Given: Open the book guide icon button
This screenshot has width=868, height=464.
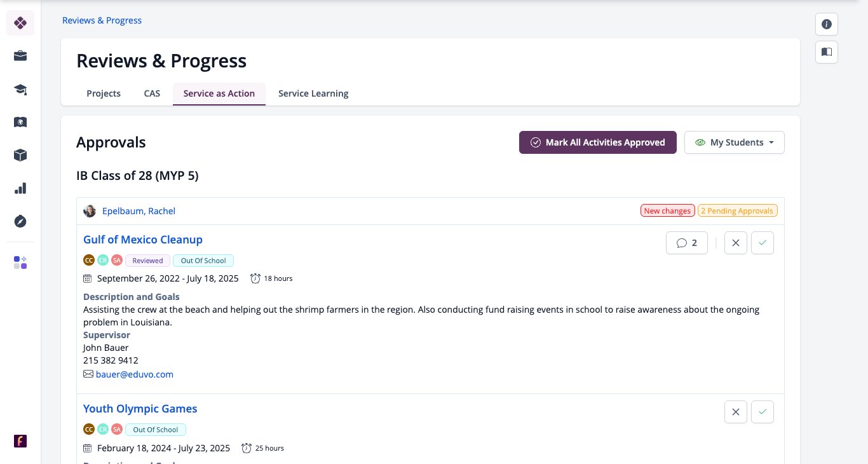Looking at the screenshot, I should point(827,52).
